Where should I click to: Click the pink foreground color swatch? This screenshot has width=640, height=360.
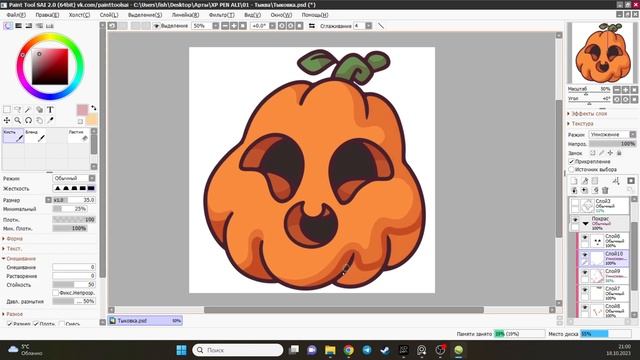coord(82,110)
